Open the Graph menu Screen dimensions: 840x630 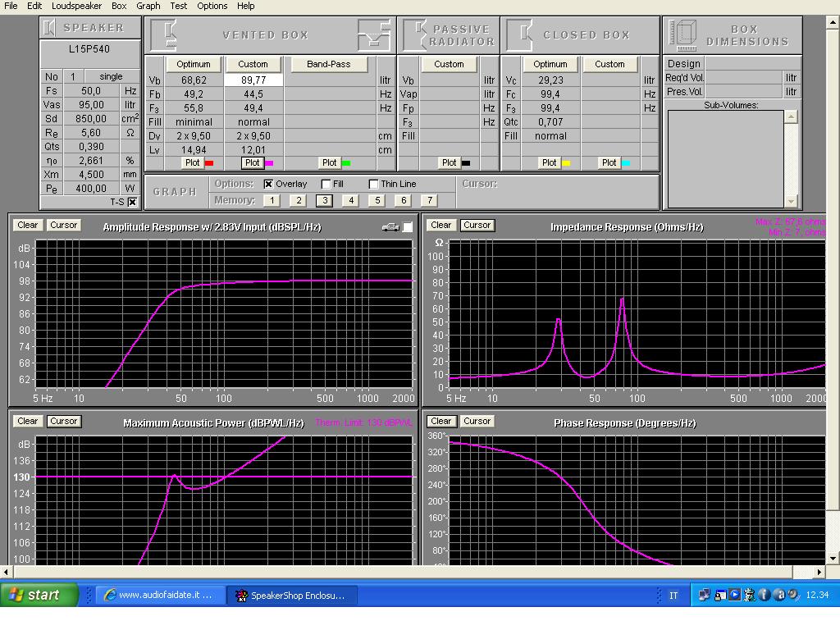[148, 6]
